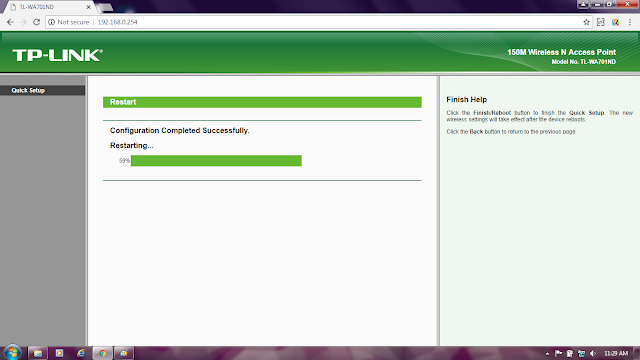This screenshot has height=360, width=640.
Task: Click the colorful extension icon in toolbar
Action: (x=616, y=22)
